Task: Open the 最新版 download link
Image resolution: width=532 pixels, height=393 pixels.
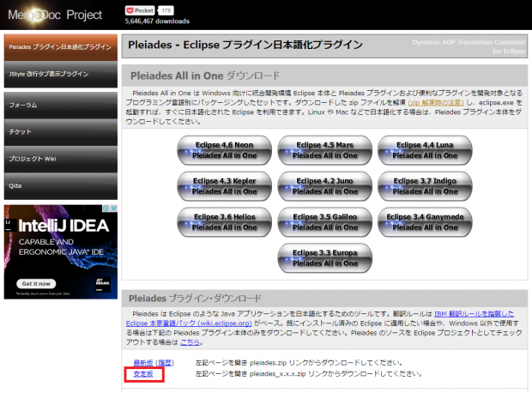Action: click(142, 363)
